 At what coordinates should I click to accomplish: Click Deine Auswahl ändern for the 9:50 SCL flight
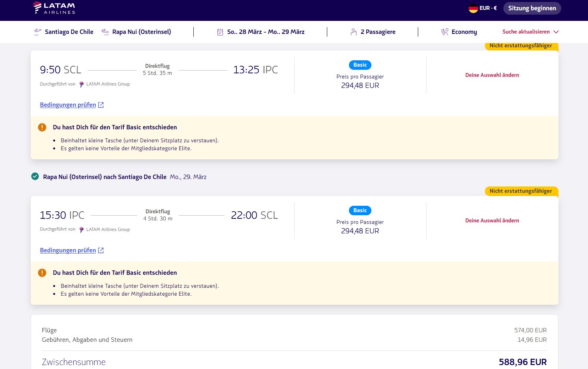[x=492, y=75]
